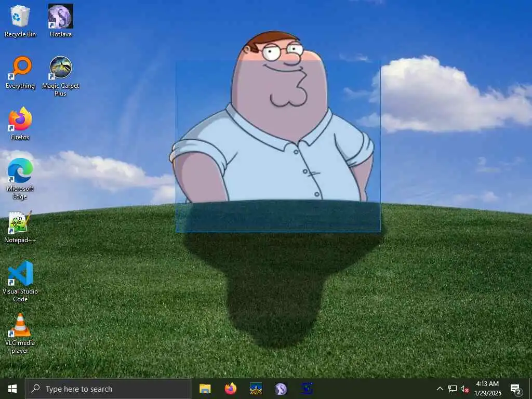The width and height of the screenshot is (532, 399).
Task: Select the Firefox desktop shortcut
Action: tap(20, 124)
